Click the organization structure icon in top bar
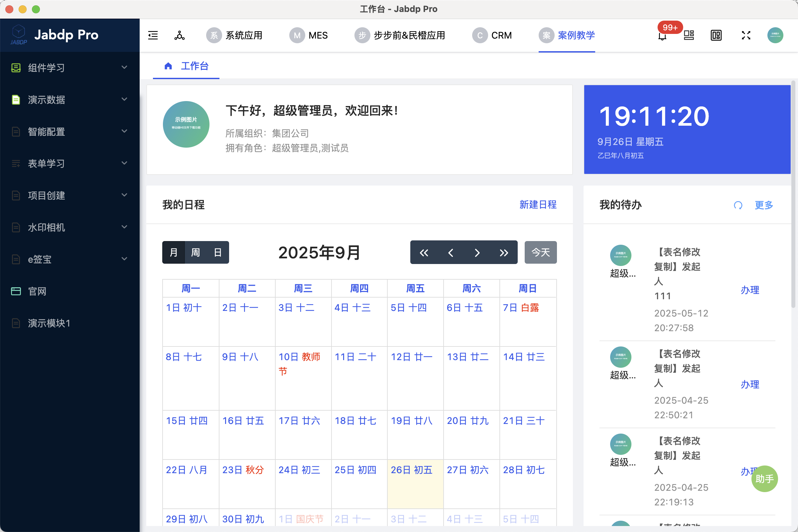798x532 pixels. tap(180, 35)
